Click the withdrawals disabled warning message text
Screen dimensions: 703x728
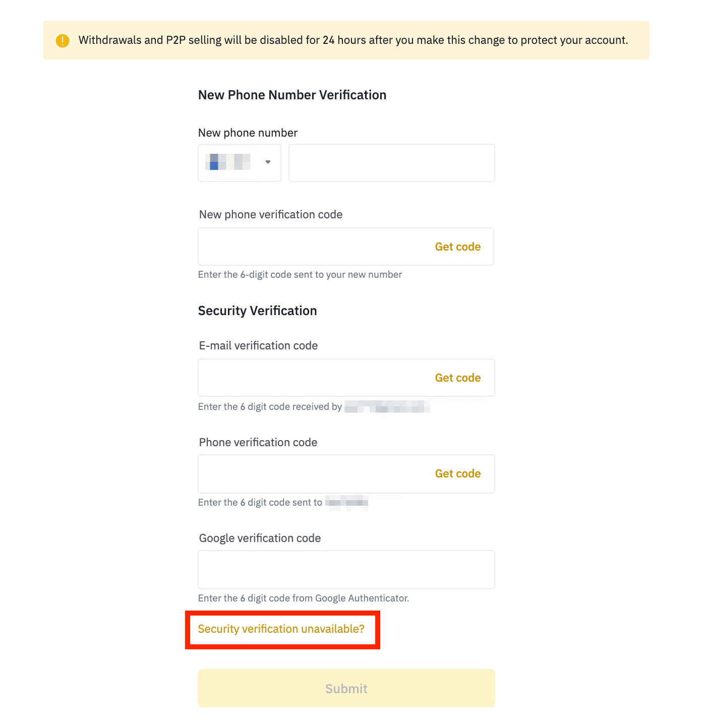click(353, 40)
